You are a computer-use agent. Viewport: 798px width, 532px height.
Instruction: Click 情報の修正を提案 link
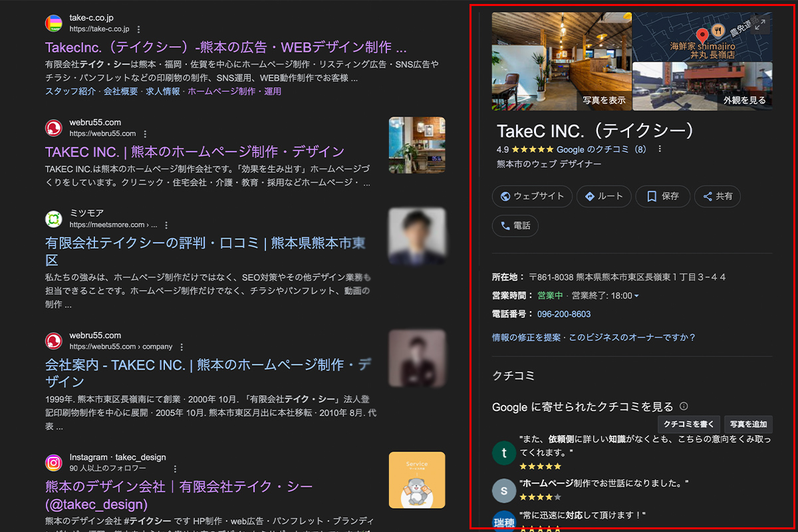tap(526, 337)
